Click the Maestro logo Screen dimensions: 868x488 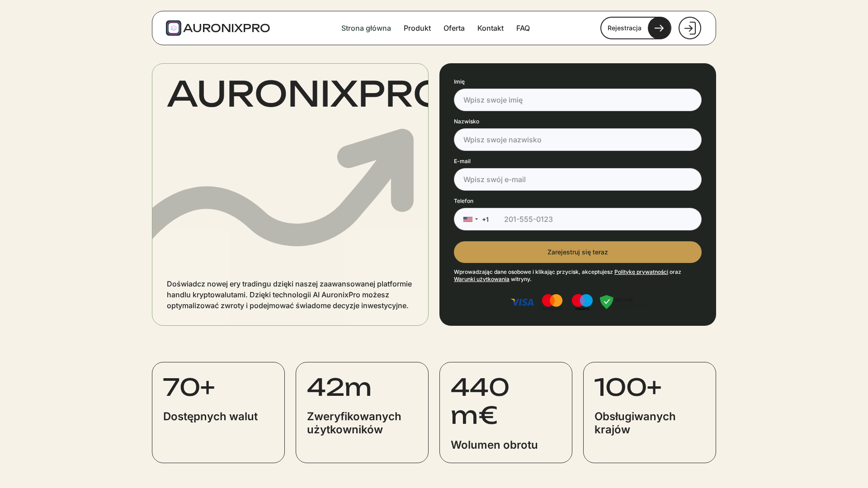pos(582,302)
